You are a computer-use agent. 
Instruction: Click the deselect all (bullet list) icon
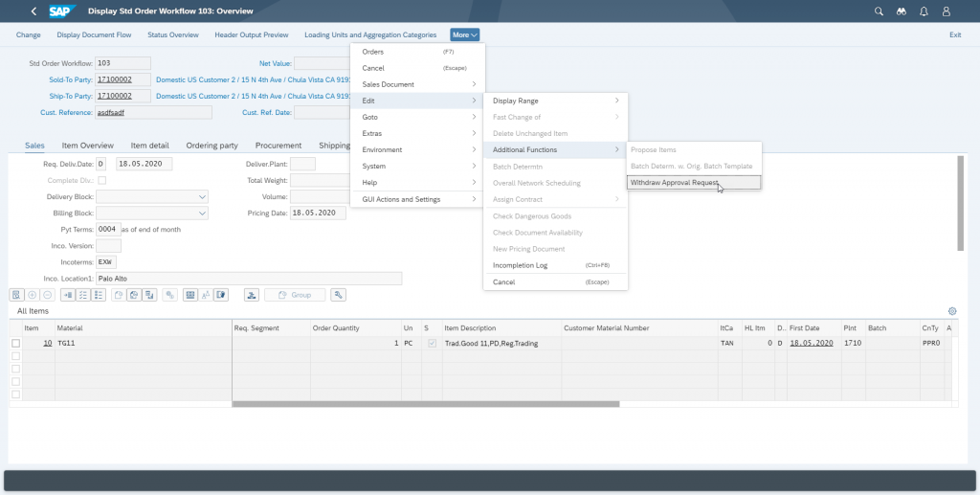click(99, 295)
